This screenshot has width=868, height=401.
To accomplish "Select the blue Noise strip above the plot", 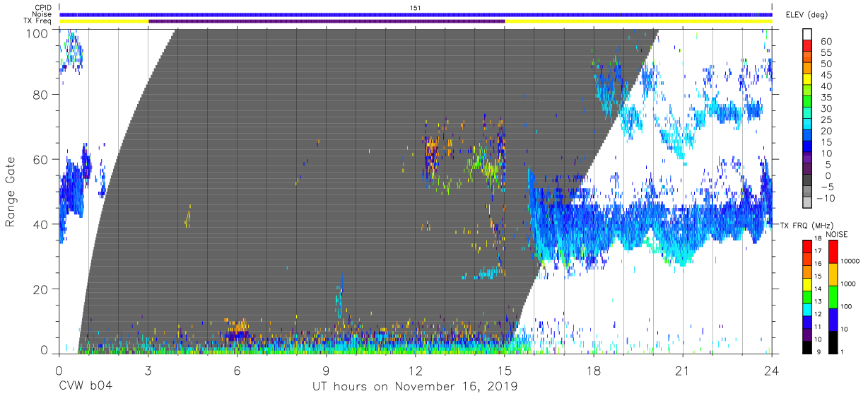I will point(415,14).
